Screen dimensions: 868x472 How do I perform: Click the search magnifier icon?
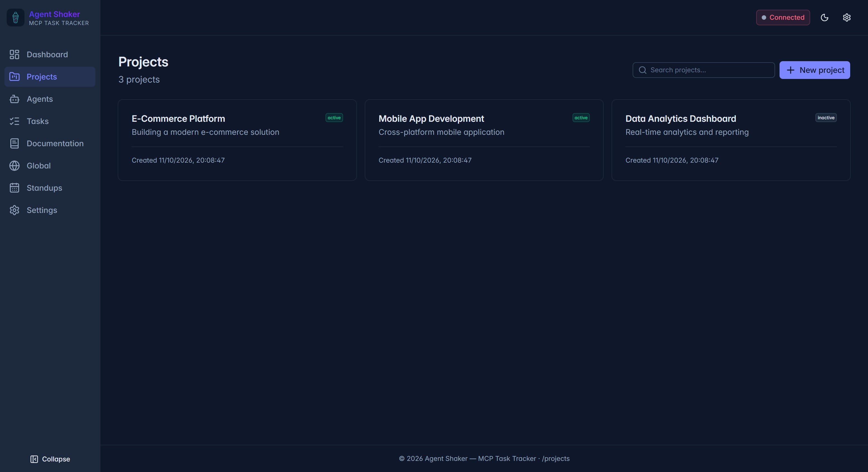[x=643, y=70]
